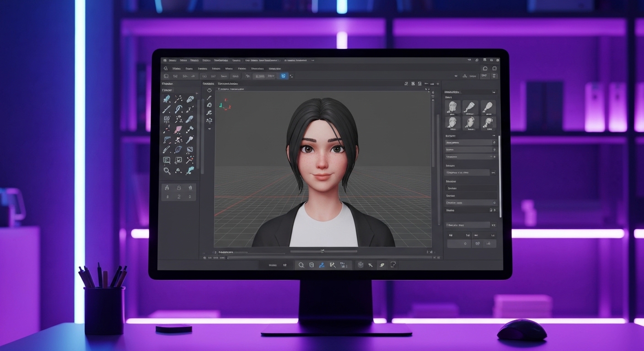Select the grid pattern brush in the tool palette

(x=167, y=118)
